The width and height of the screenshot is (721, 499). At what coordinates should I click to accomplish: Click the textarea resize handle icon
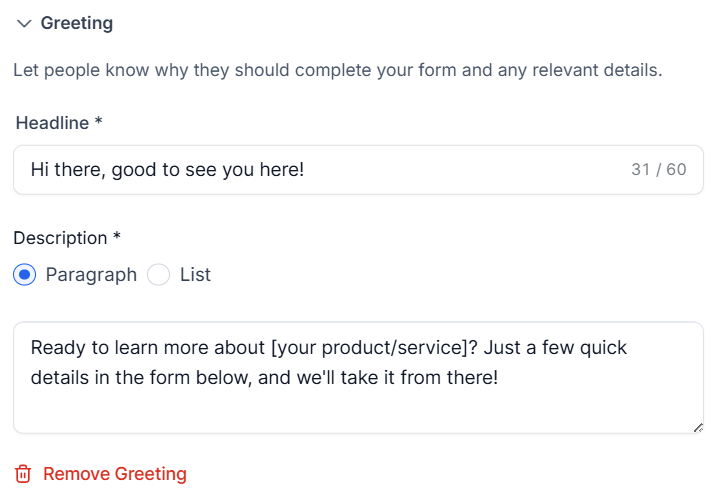(x=698, y=428)
